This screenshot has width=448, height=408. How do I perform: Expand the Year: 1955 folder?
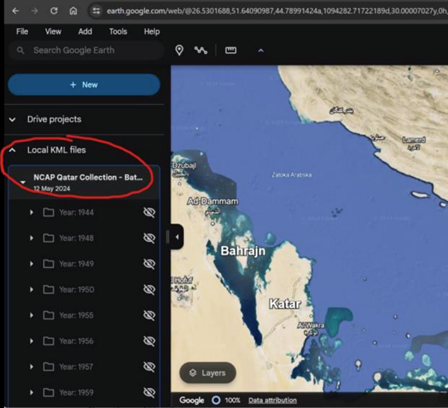pos(31,315)
